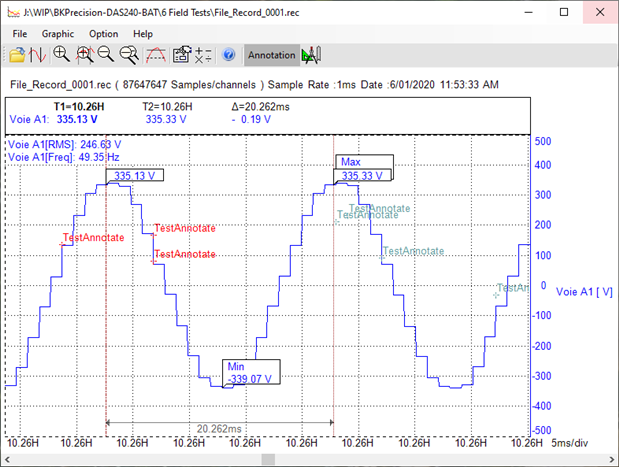Open help using the blue question icon
Screen dimensions: 619x467
click(x=228, y=54)
